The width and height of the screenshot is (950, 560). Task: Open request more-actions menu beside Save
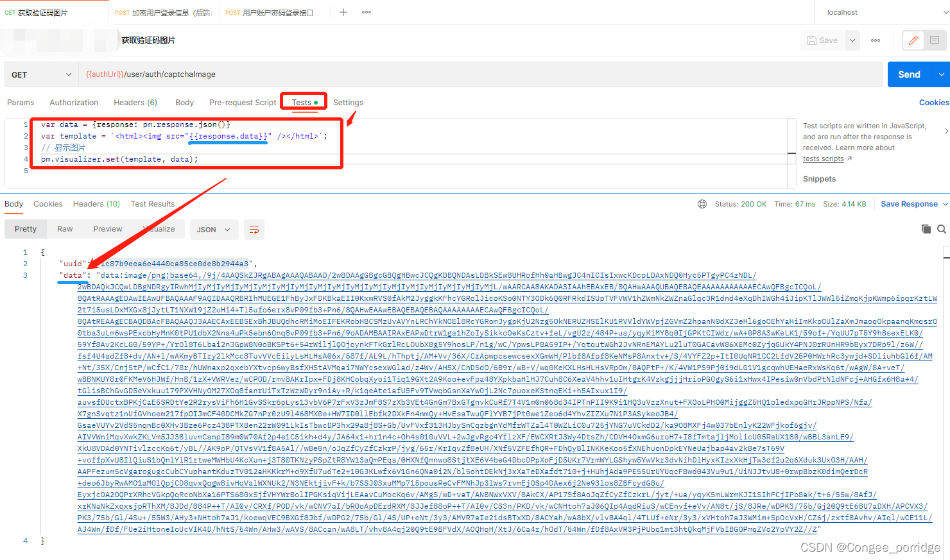pyautogui.click(x=876, y=40)
